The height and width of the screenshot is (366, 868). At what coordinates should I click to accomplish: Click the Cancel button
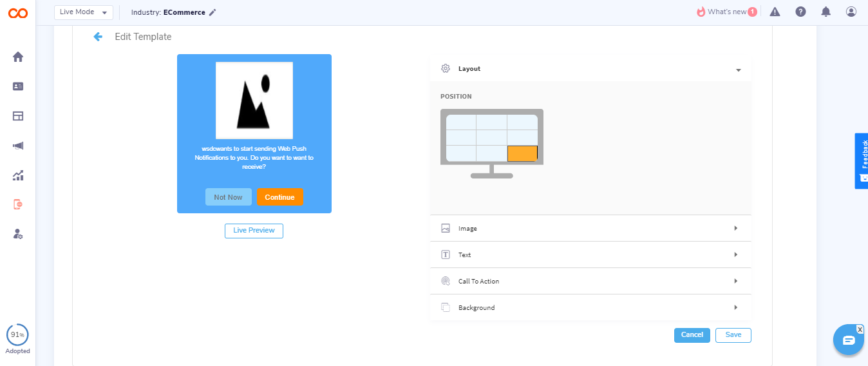click(x=692, y=335)
